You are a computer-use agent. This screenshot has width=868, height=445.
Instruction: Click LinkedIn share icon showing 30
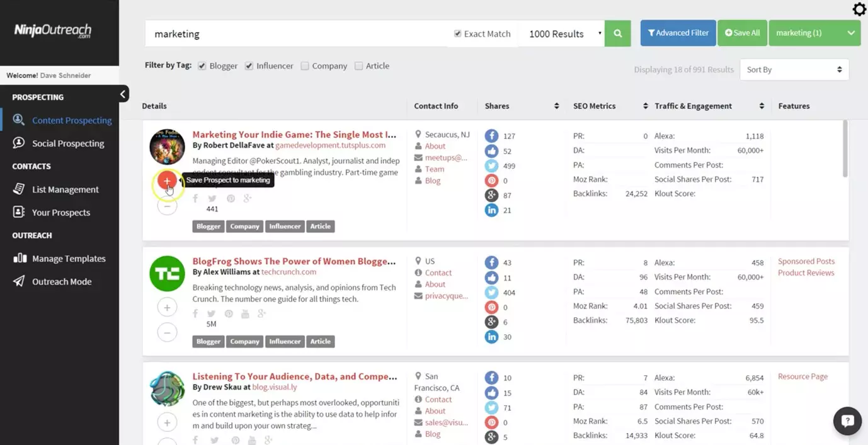pos(491,337)
